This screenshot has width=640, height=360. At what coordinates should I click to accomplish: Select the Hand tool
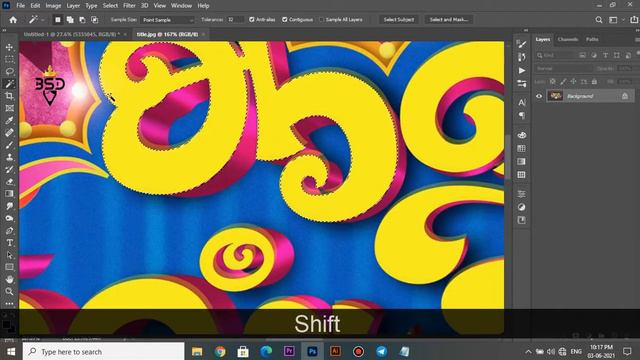coord(9,280)
